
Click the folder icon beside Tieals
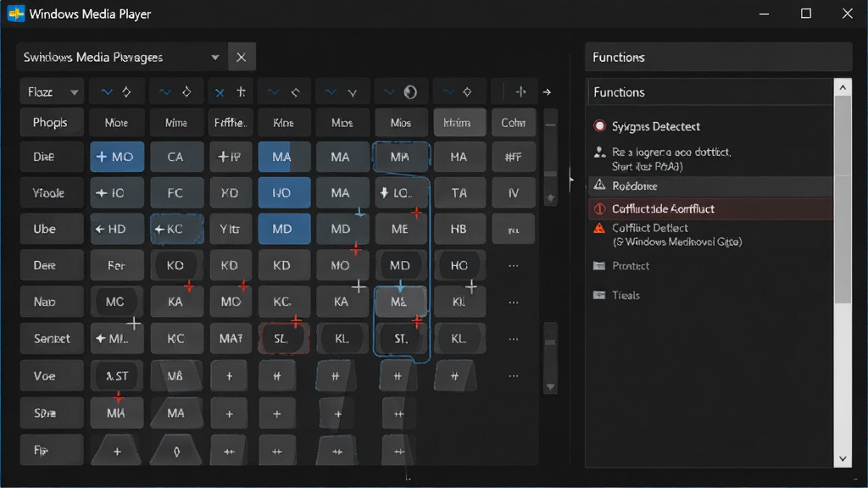click(x=599, y=295)
